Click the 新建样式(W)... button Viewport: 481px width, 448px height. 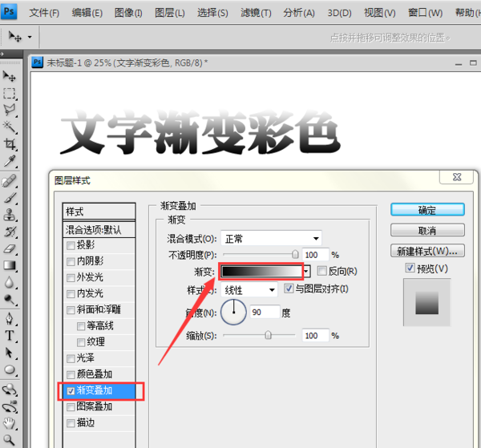click(427, 251)
